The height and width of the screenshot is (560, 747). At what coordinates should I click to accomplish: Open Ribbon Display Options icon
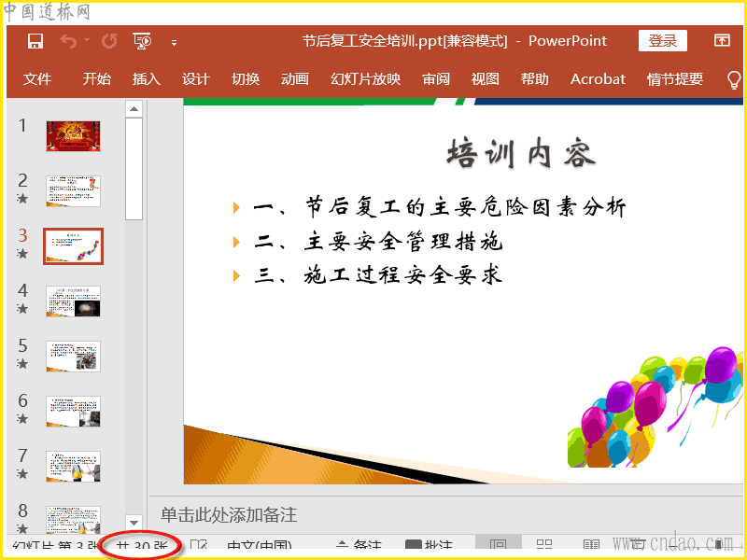(x=722, y=40)
